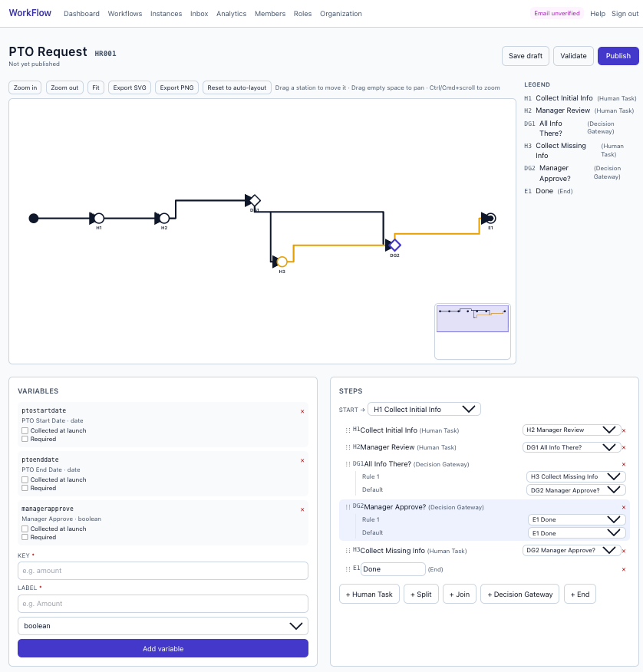Open DG1 Rule 1 target dropdown
Viewport: 643px width, 672px height.
pyautogui.click(x=575, y=476)
